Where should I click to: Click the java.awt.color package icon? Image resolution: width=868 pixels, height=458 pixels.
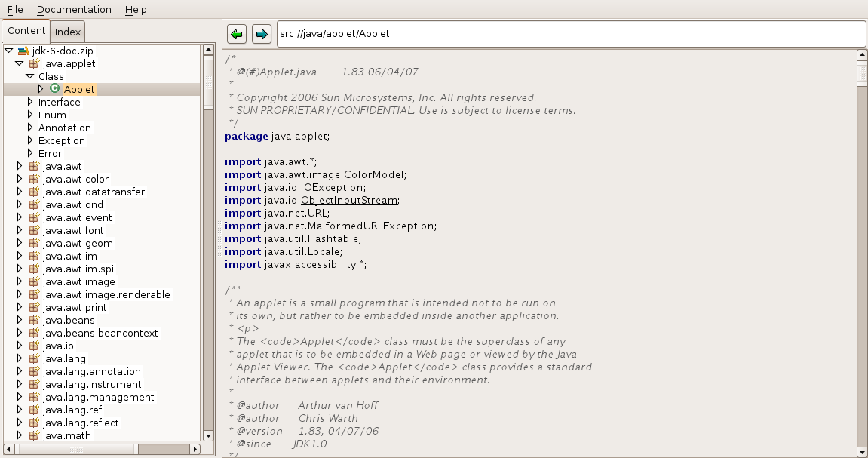tap(34, 179)
